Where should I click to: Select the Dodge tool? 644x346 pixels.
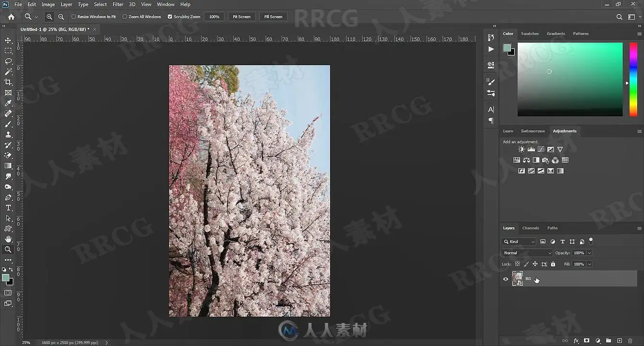click(8, 187)
